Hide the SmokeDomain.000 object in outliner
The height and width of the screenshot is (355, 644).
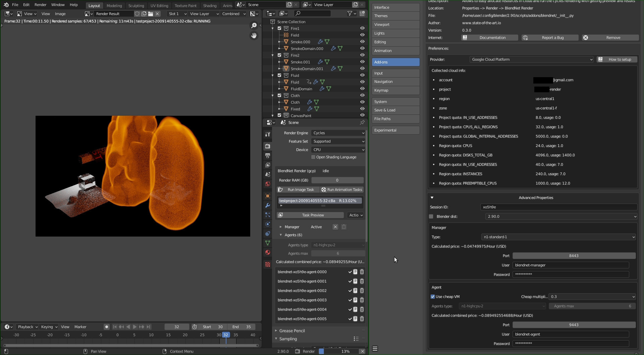[362, 48]
